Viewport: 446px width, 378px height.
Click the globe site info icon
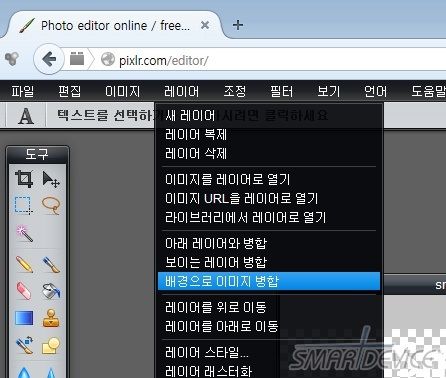pos(108,59)
